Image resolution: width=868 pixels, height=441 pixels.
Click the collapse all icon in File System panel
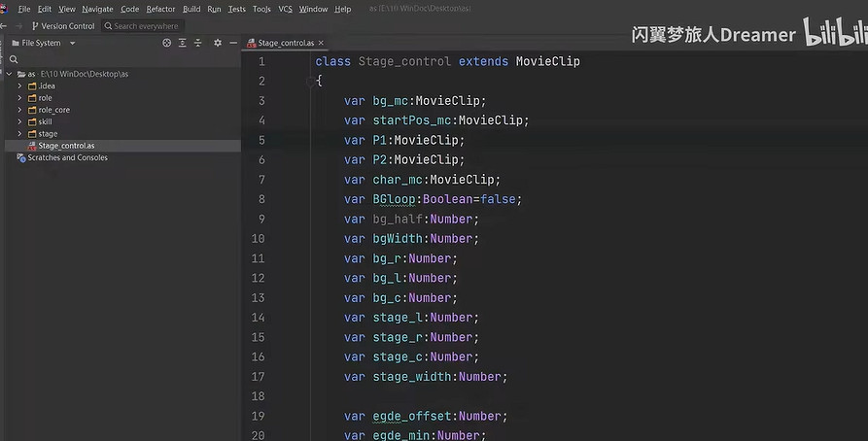pyautogui.click(x=196, y=43)
